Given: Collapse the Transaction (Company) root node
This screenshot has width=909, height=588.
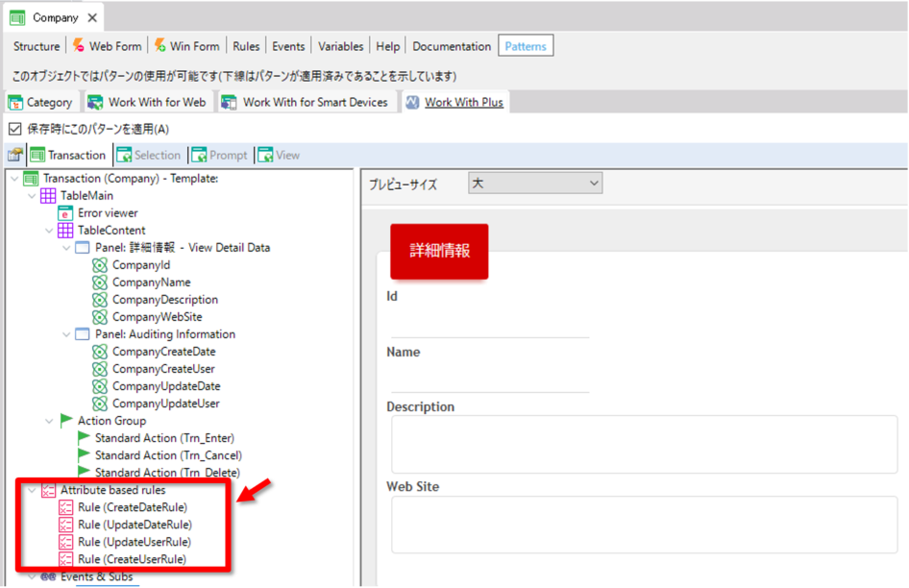Looking at the screenshot, I should (15, 179).
